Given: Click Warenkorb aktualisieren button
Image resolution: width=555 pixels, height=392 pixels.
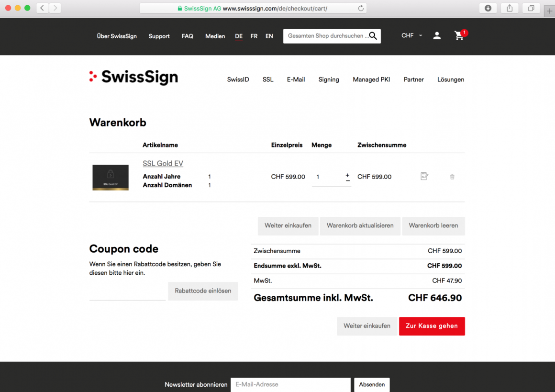Looking at the screenshot, I should click(x=360, y=226).
